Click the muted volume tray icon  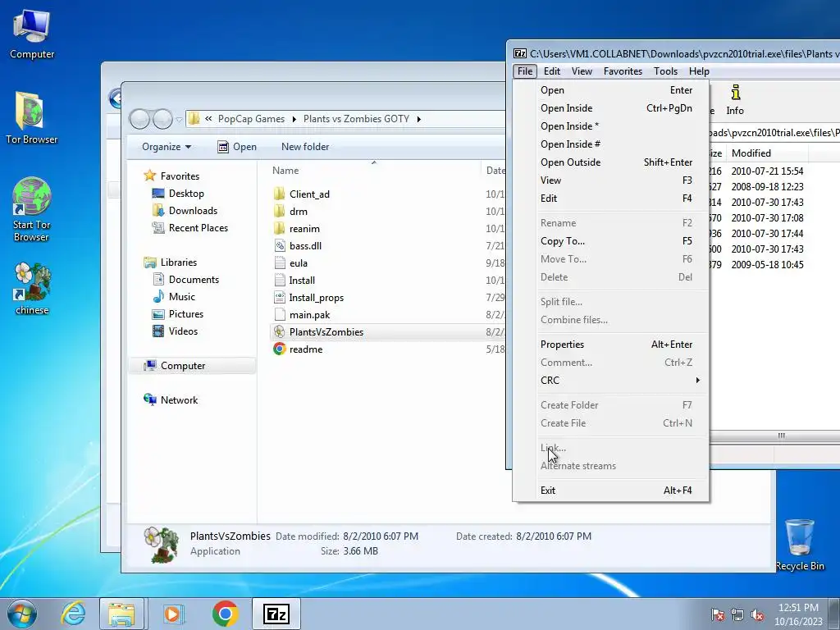coord(757,615)
